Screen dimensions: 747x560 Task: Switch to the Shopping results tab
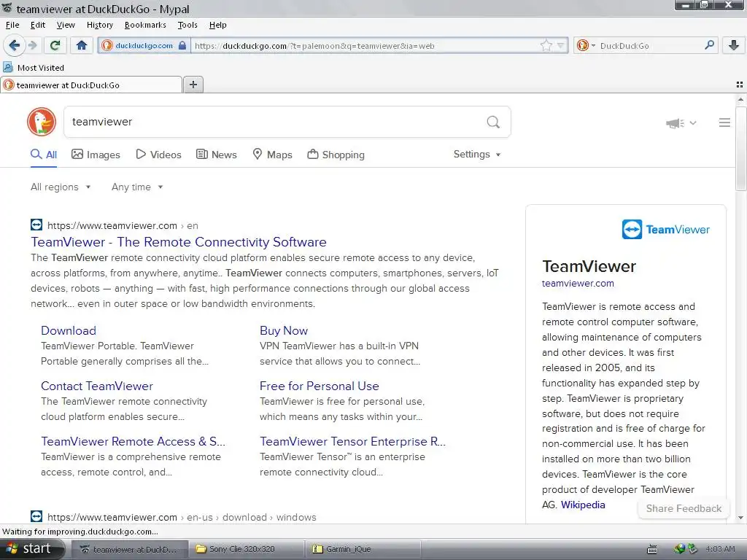[x=336, y=155]
